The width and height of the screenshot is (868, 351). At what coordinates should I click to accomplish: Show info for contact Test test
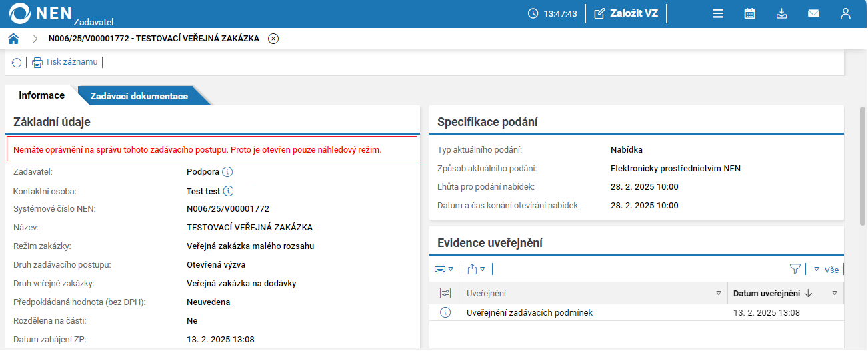(x=228, y=191)
